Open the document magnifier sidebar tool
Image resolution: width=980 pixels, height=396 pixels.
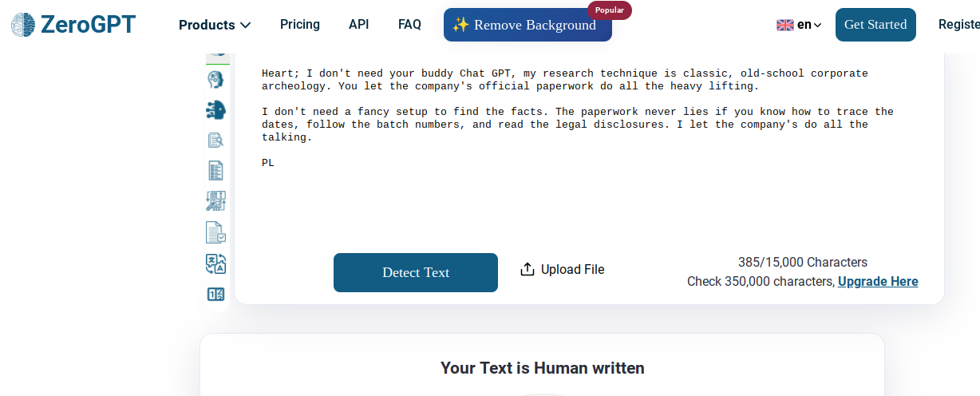215,141
